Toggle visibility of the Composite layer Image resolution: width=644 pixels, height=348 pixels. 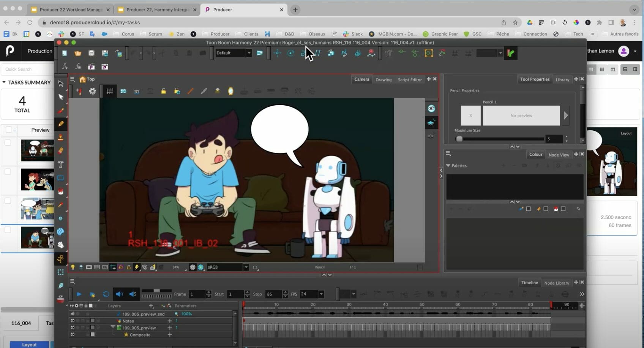(72, 334)
